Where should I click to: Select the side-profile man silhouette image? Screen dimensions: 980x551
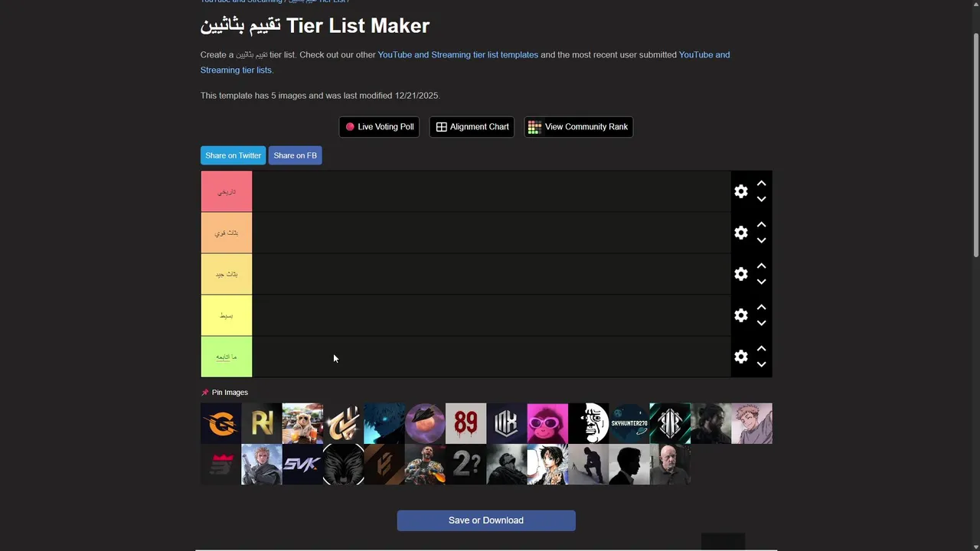[x=629, y=465]
